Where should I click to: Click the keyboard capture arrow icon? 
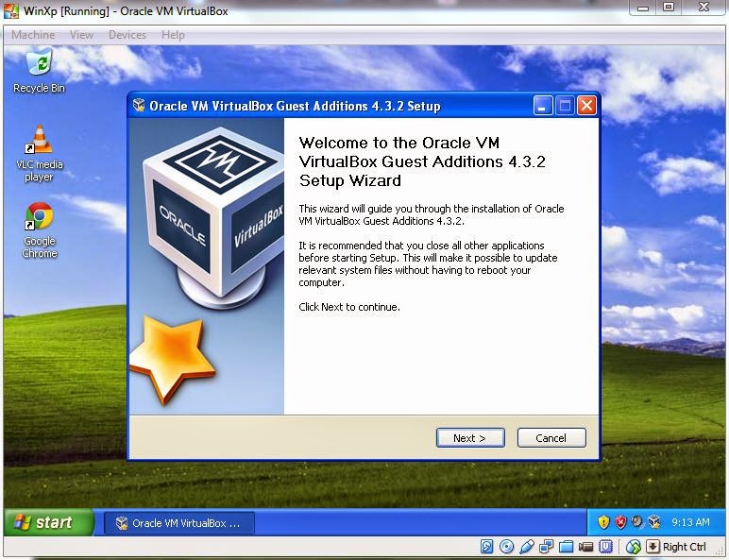[x=653, y=546]
